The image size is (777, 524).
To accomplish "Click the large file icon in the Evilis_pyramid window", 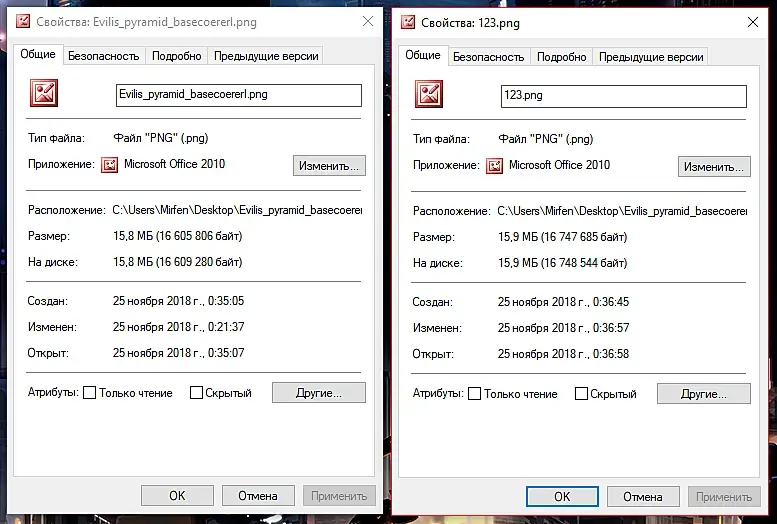I will [44, 93].
